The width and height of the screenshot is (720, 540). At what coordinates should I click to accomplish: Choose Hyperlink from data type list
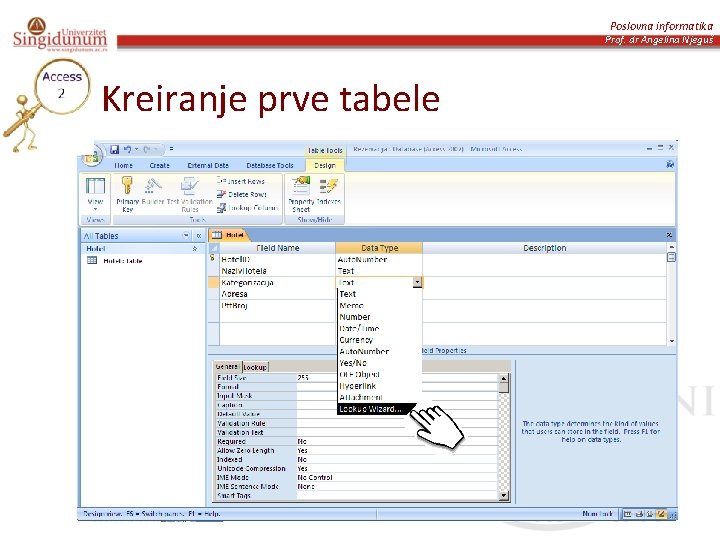[x=379, y=386]
